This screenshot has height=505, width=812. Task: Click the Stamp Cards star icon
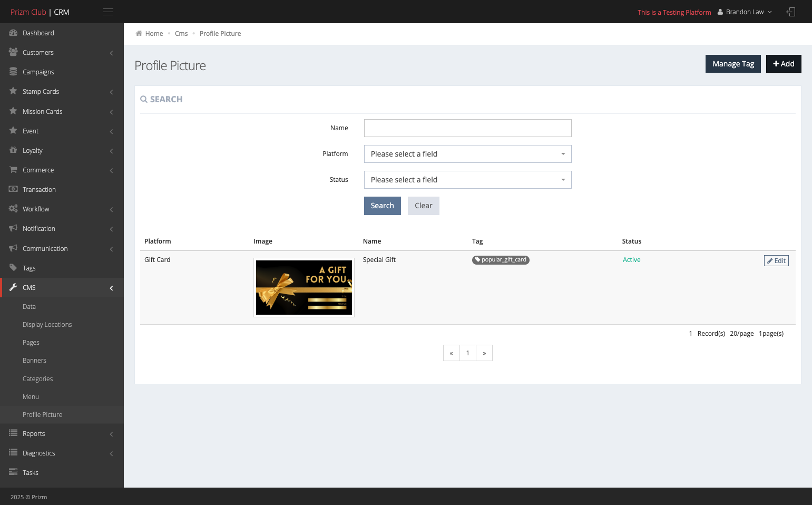click(x=13, y=91)
